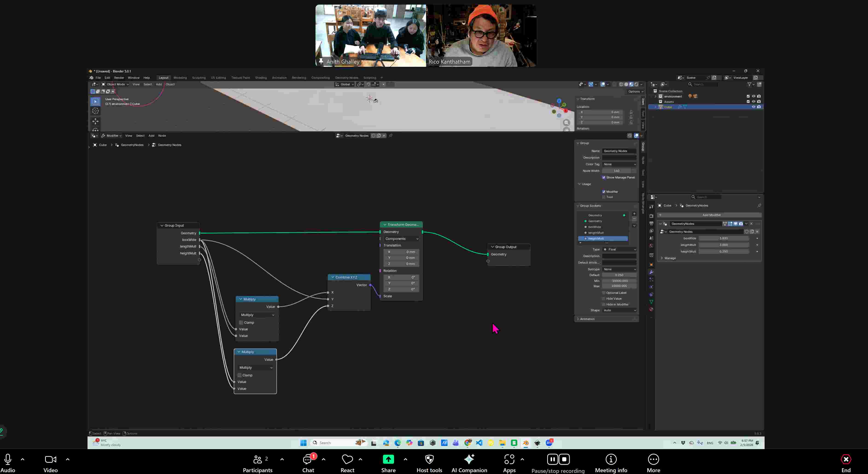The height and width of the screenshot is (474, 868).
Task: Remove the GeometryNodes modifier with X
Action: pos(751,224)
